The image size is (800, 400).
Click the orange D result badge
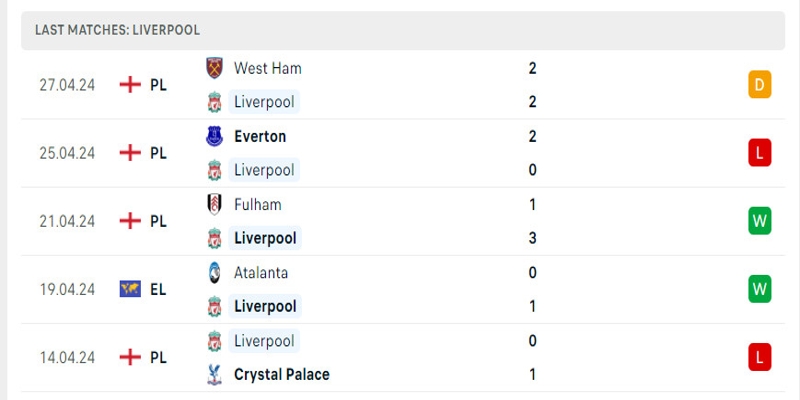[x=759, y=85]
